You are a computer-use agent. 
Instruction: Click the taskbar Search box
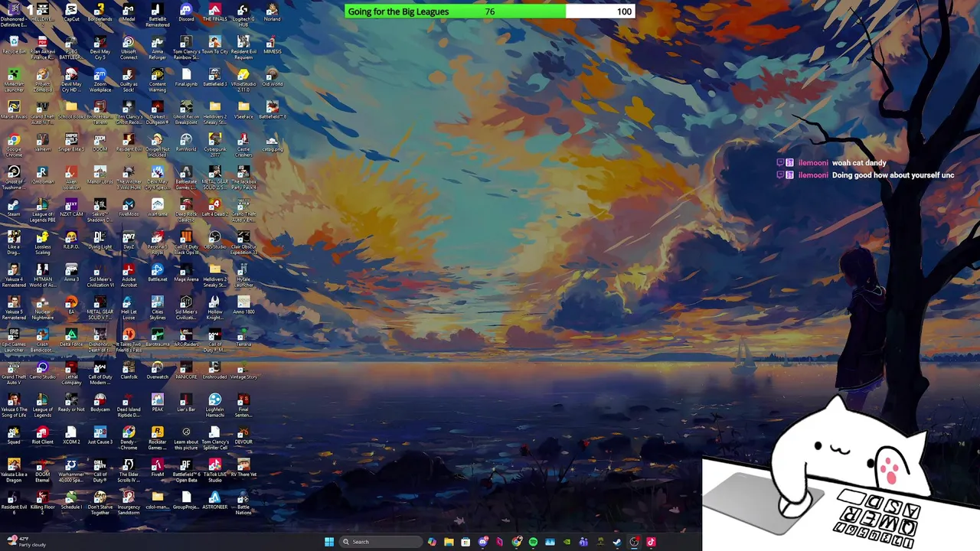(x=381, y=542)
